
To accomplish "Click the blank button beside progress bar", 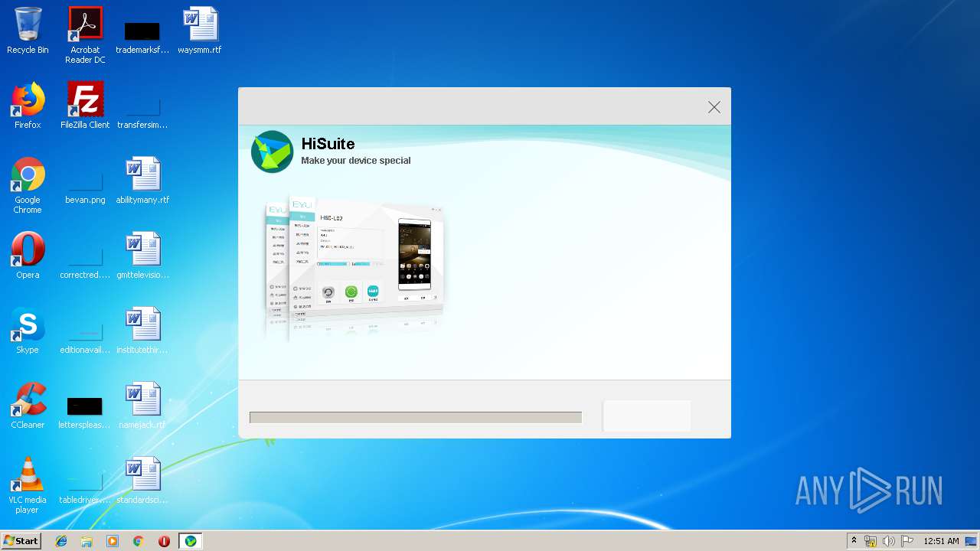I will pyautogui.click(x=647, y=416).
